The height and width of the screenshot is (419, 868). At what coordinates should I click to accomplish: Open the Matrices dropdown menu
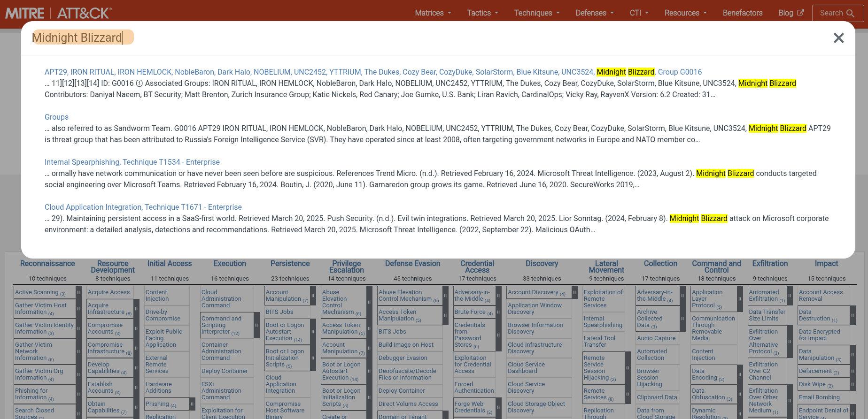tap(433, 13)
